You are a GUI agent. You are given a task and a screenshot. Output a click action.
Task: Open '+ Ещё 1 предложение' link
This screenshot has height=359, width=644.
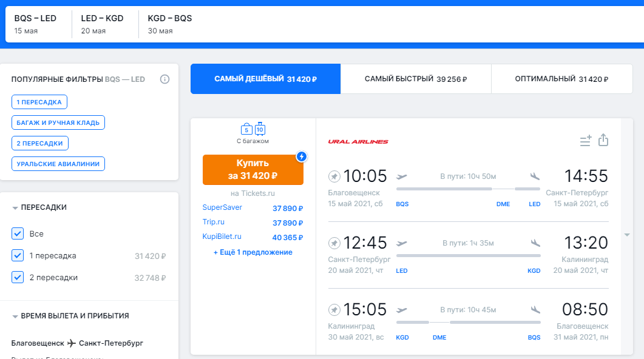click(253, 252)
